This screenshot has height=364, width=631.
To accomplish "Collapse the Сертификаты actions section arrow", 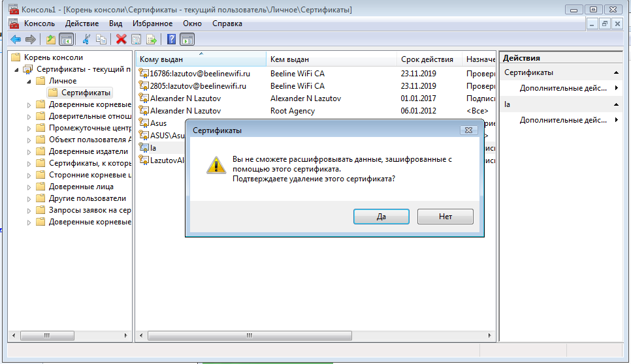I will 616,72.
